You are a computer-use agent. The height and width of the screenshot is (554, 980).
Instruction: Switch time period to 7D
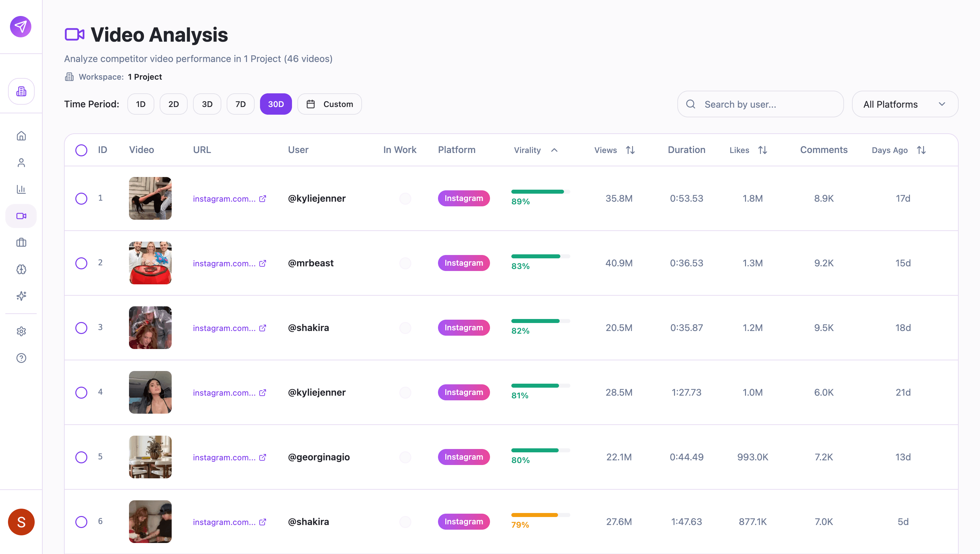pyautogui.click(x=240, y=104)
